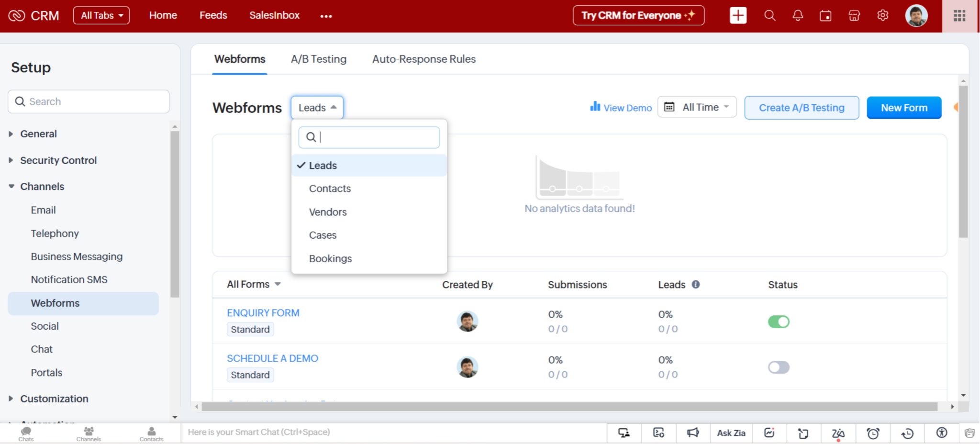Switch to the A/B Testing tab

click(x=318, y=59)
